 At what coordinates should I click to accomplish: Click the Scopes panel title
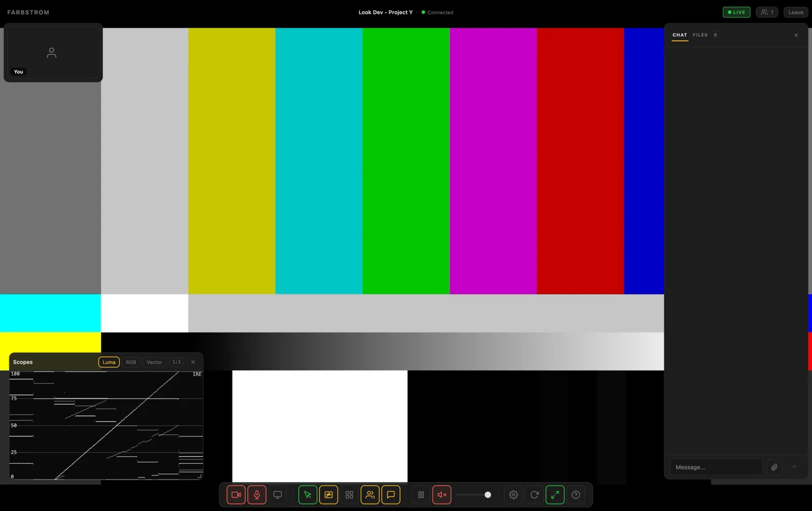tap(23, 362)
